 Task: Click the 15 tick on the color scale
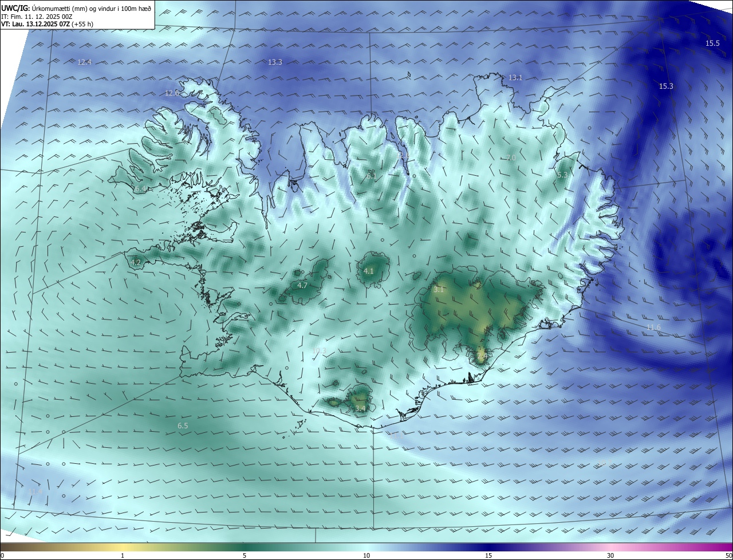488,555
